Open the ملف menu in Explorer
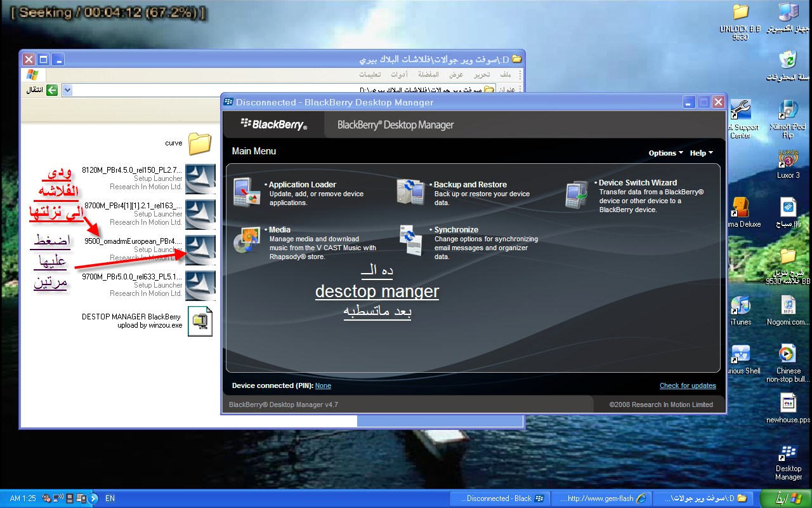Viewport: 812px width, 508px height. pyautogui.click(x=506, y=75)
